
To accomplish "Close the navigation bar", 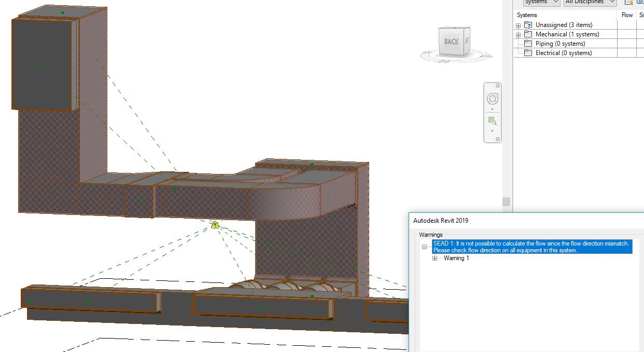I will point(498,86).
